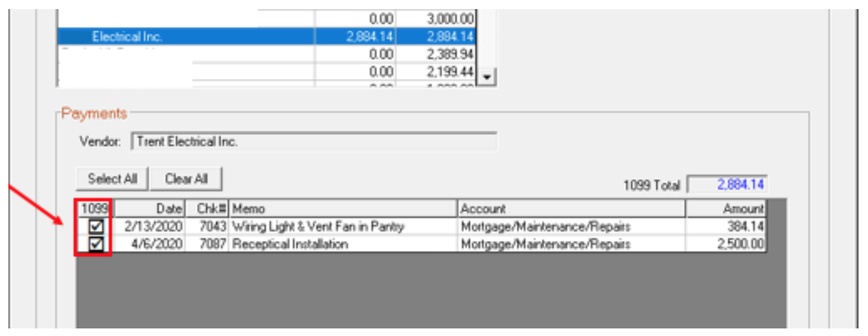The image size is (868, 336).
Task: Click the Chk# column header
Action: pyautogui.click(x=207, y=208)
